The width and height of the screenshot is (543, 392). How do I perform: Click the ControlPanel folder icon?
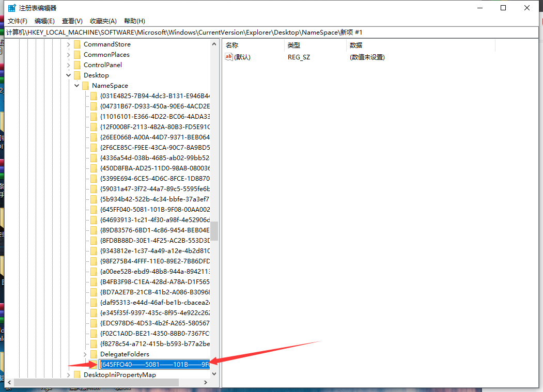(77, 65)
